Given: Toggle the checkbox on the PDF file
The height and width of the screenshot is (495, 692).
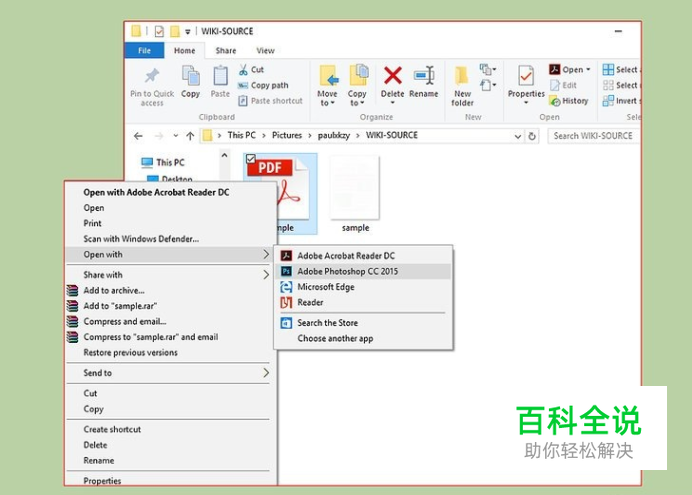Looking at the screenshot, I should (x=251, y=159).
